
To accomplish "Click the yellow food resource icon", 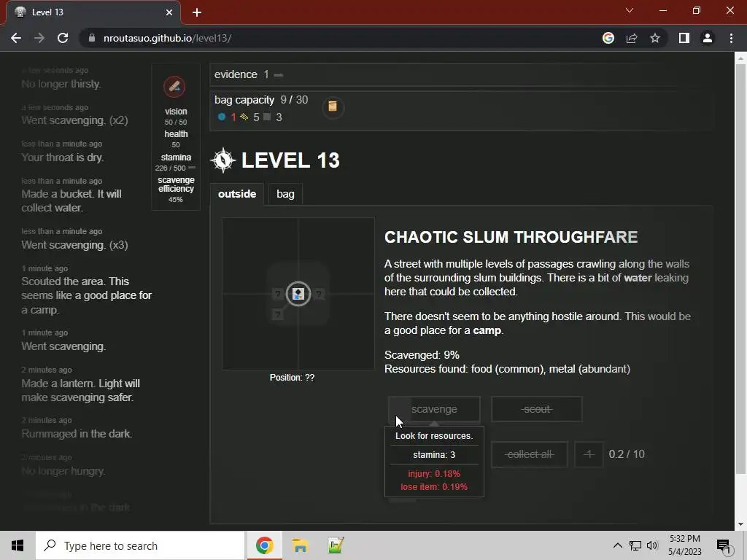I will pos(244,117).
